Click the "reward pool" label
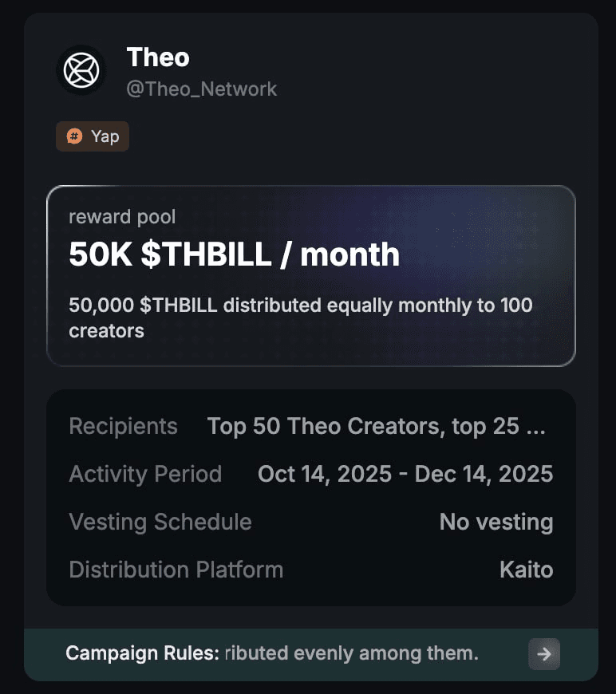 [x=122, y=216]
